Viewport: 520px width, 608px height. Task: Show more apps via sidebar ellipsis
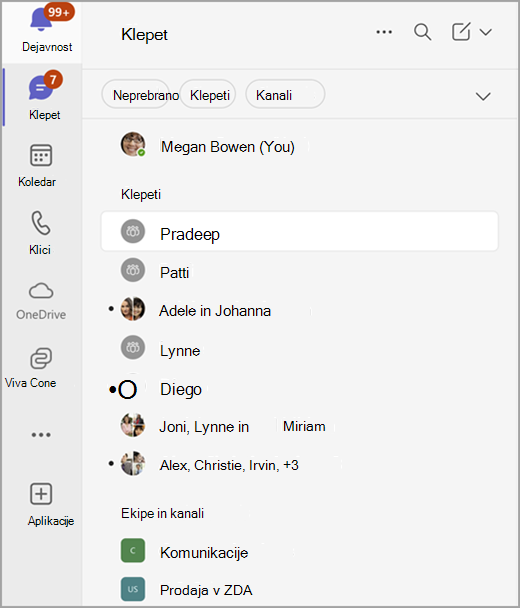pos(41,435)
